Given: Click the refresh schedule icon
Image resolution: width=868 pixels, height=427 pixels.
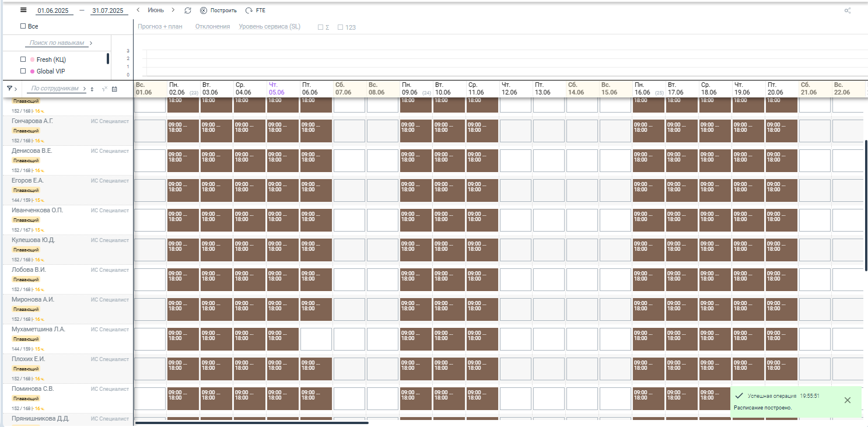Looking at the screenshot, I should 187,10.
